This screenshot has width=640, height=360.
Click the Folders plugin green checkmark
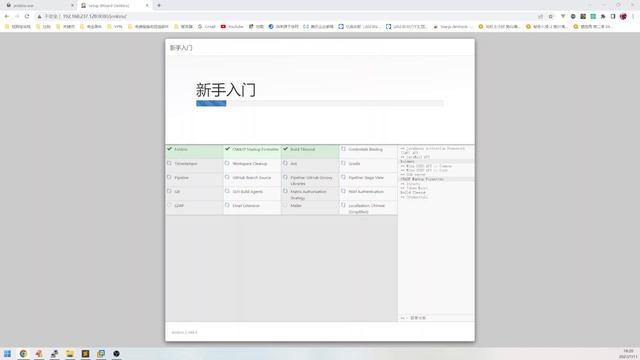(169, 149)
